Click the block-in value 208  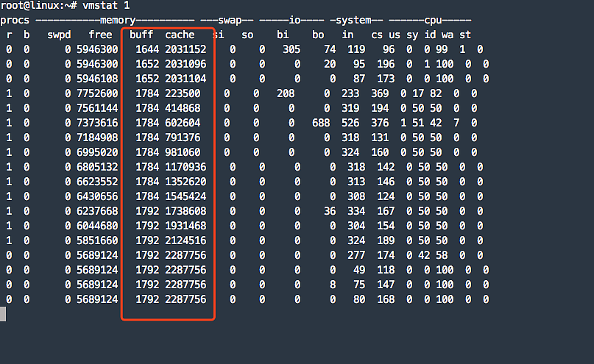point(286,93)
